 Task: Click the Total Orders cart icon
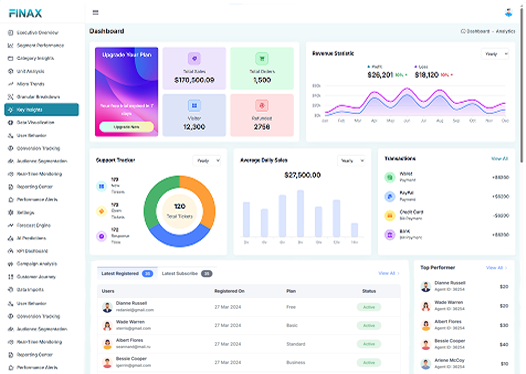point(262,59)
